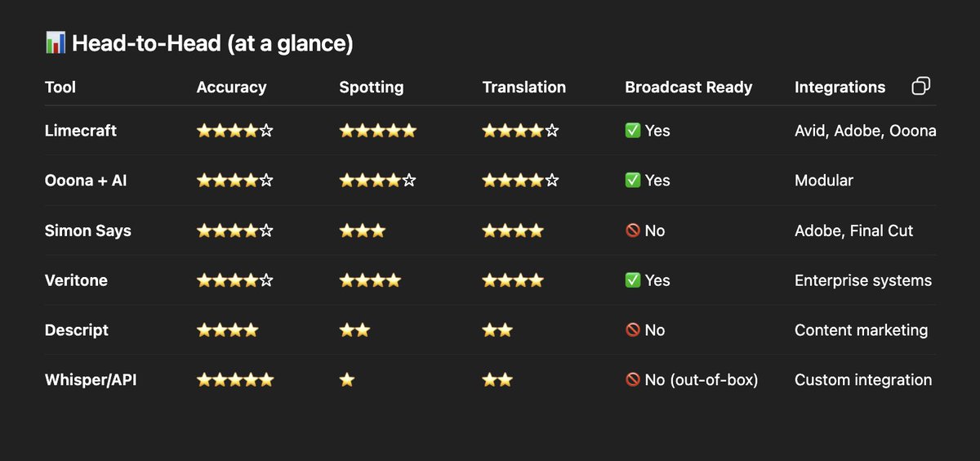The height and width of the screenshot is (461, 980).
Task: Click the prohibited icon in Whisper/API row
Action: (633, 380)
